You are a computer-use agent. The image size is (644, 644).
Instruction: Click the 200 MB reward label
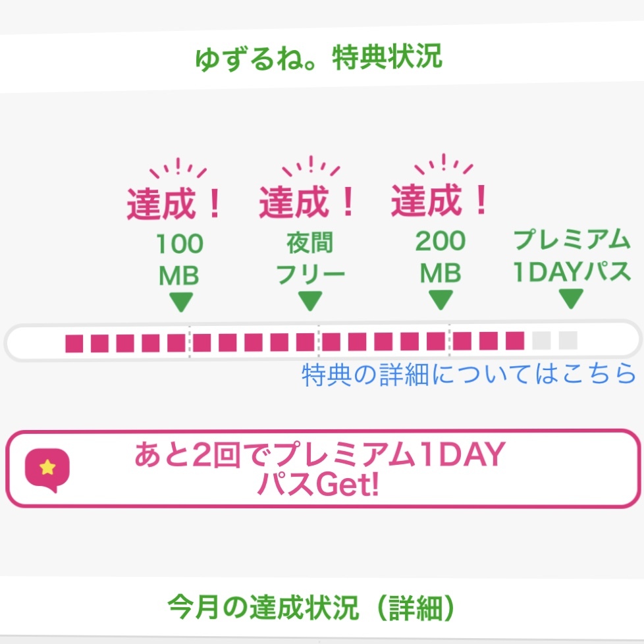coord(440,257)
